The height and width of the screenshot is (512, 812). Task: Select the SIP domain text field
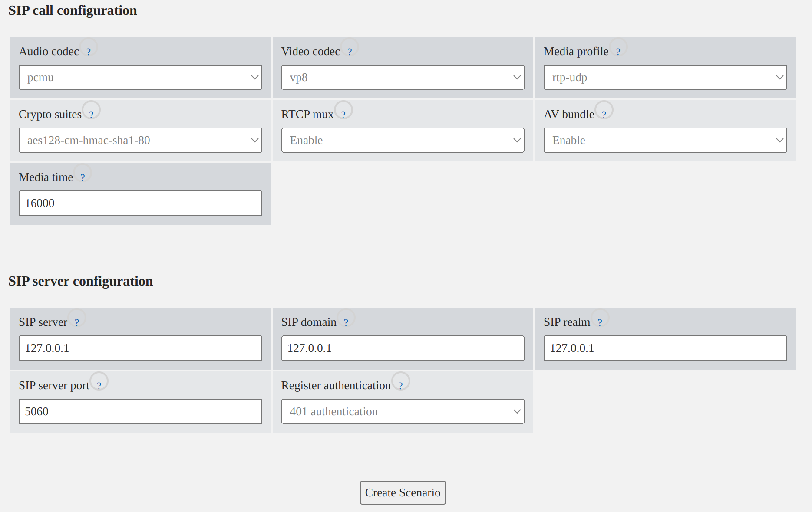pyautogui.click(x=403, y=348)
